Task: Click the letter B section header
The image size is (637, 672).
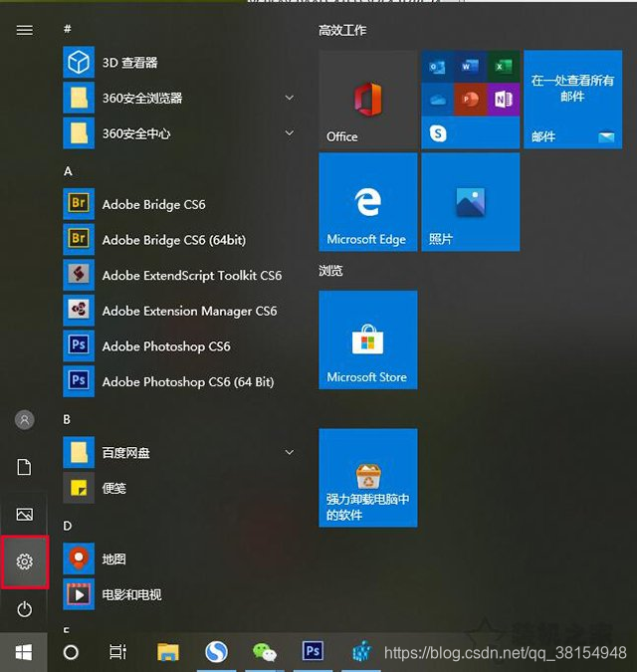Action: coord(67,419)
